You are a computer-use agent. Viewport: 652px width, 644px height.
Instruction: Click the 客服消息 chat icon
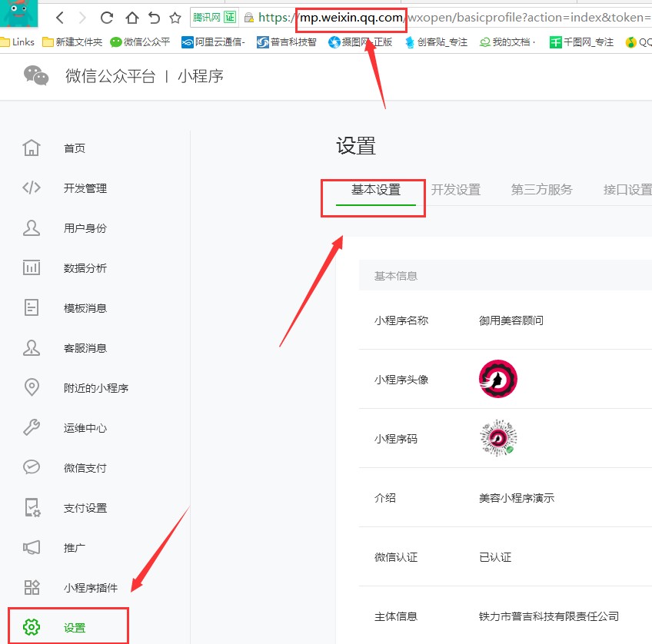pyautogui.click(x=32, y=347)
